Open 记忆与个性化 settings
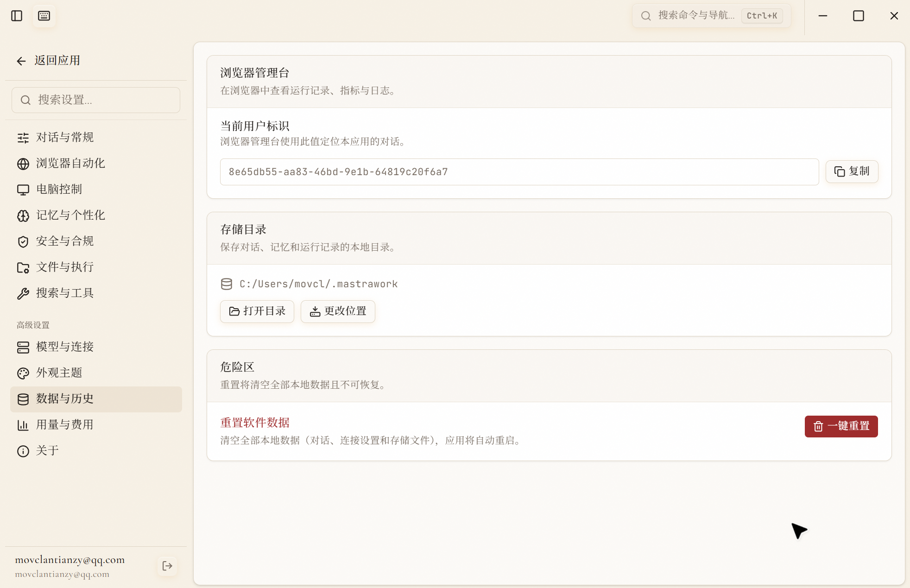This screenshot has height=588, width=910. (x=96, y=215)
